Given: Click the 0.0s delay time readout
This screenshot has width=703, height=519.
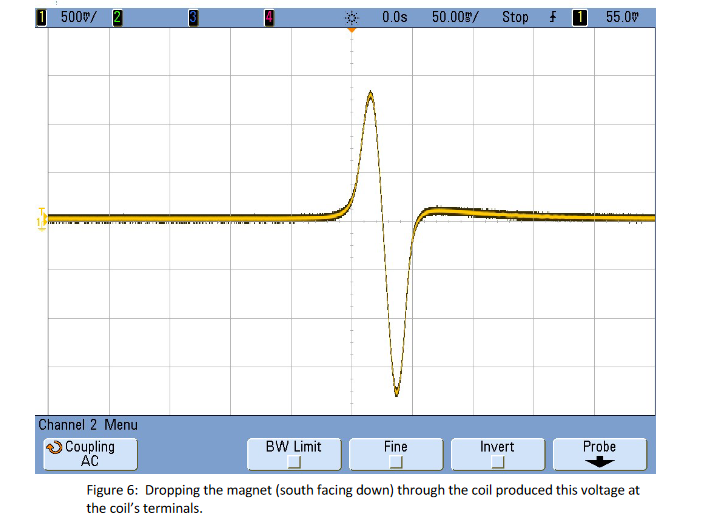Looking at the screenshot, I should [395, 17].
